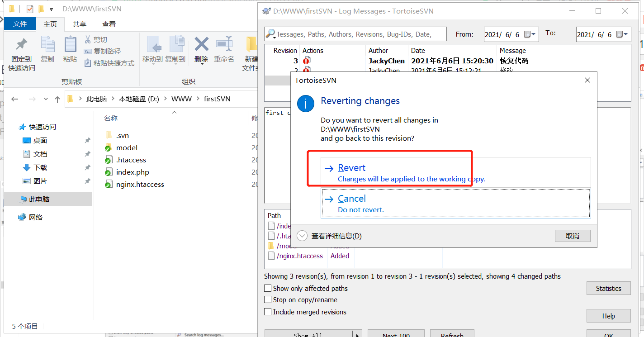Click the Help button

(608, 316)
